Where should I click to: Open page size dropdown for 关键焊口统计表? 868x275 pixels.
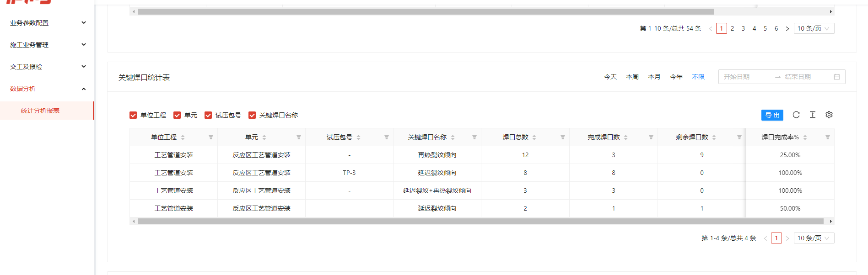814,238
